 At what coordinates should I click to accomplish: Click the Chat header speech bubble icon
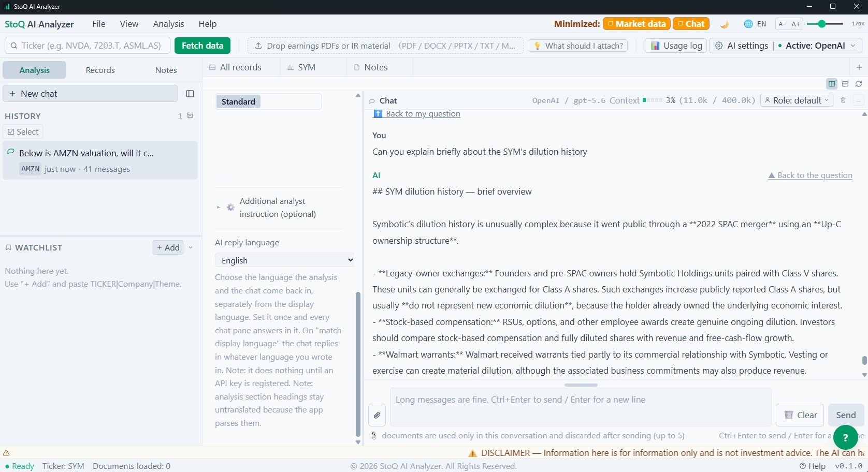tap(372, 101)
